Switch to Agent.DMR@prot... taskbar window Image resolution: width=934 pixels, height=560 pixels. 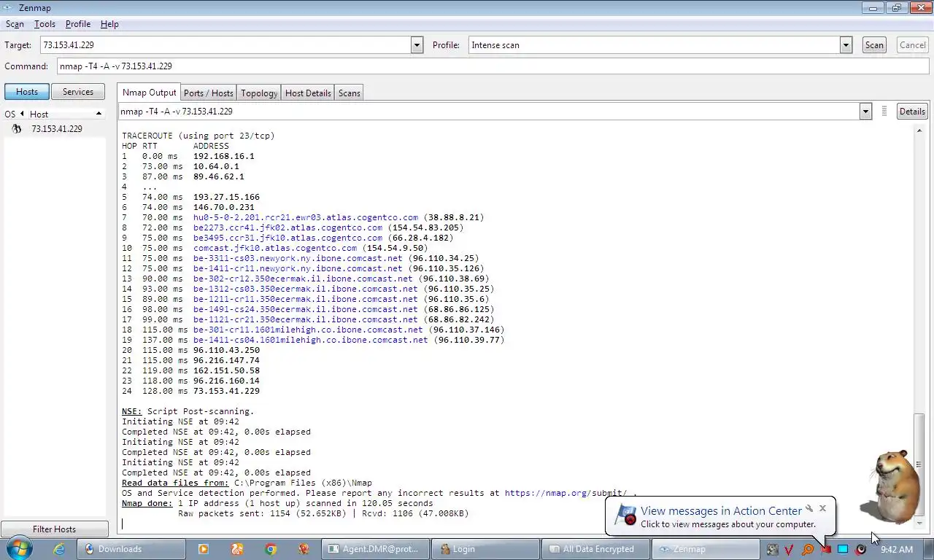pyautogui.click(x=375, y=549)
